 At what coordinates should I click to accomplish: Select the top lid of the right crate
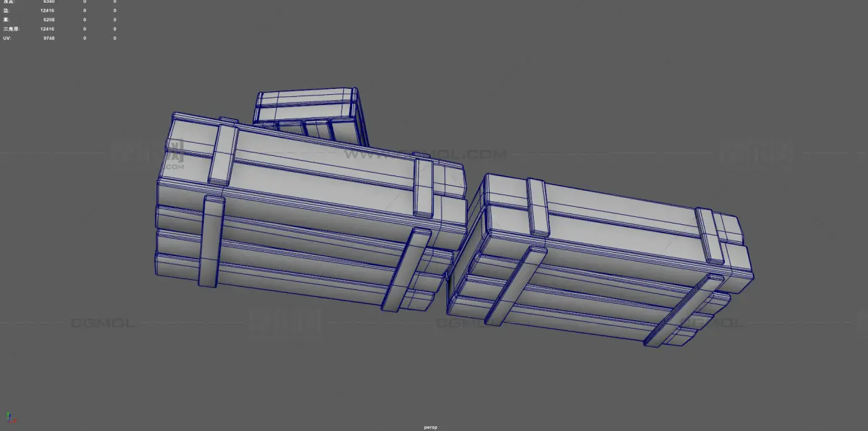(x=617, y=213)
